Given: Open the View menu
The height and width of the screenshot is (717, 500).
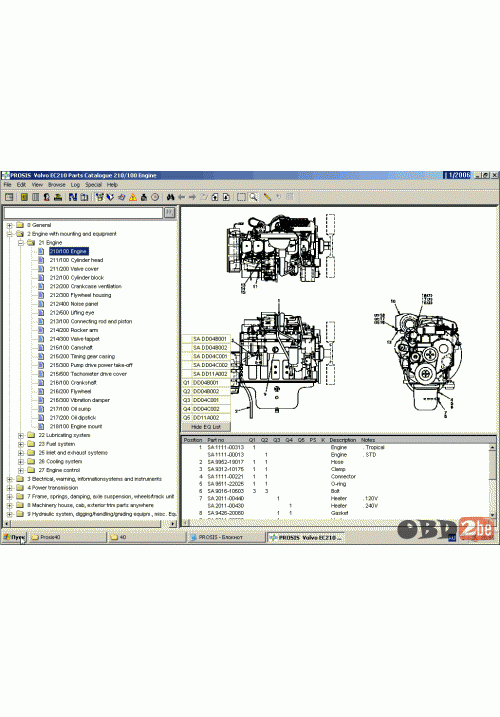Looking at the screenshot, I should coord(37,185).
